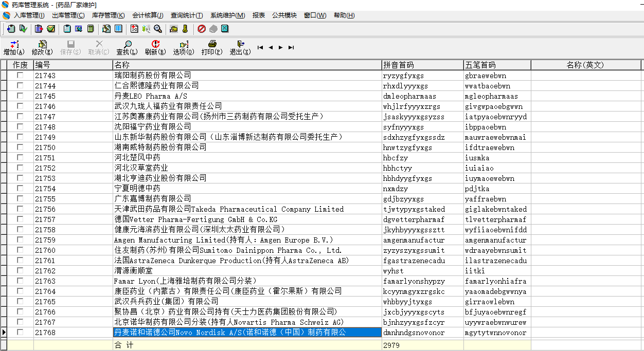The image size is (644, 351).
Task: Go to previous record arrow
Action: coord(271,47)
